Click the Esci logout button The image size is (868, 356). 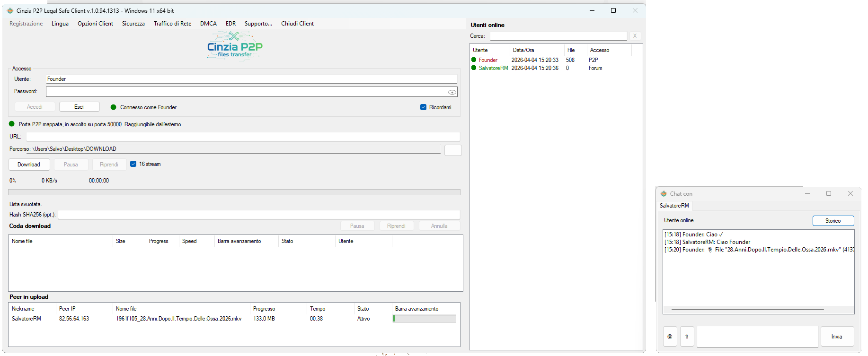click(x=79, y=107)
